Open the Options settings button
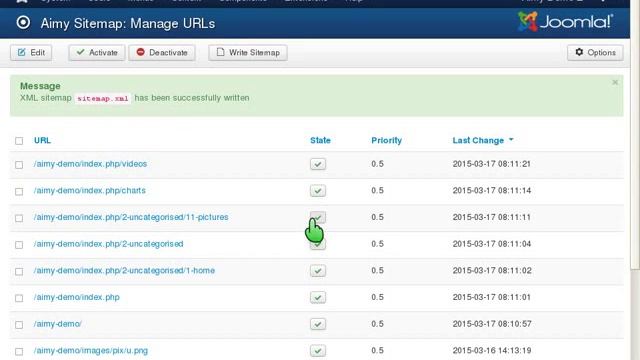 595,53
